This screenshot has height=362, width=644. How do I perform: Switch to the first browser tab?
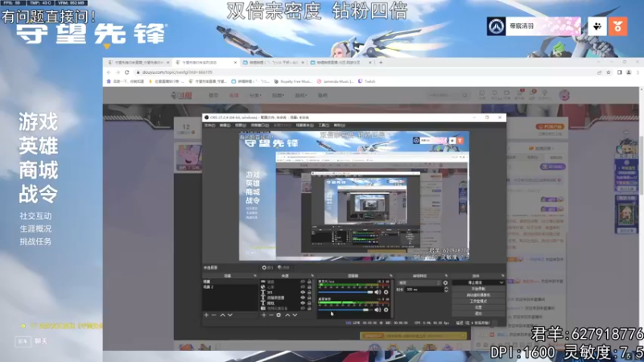[138, 63]
